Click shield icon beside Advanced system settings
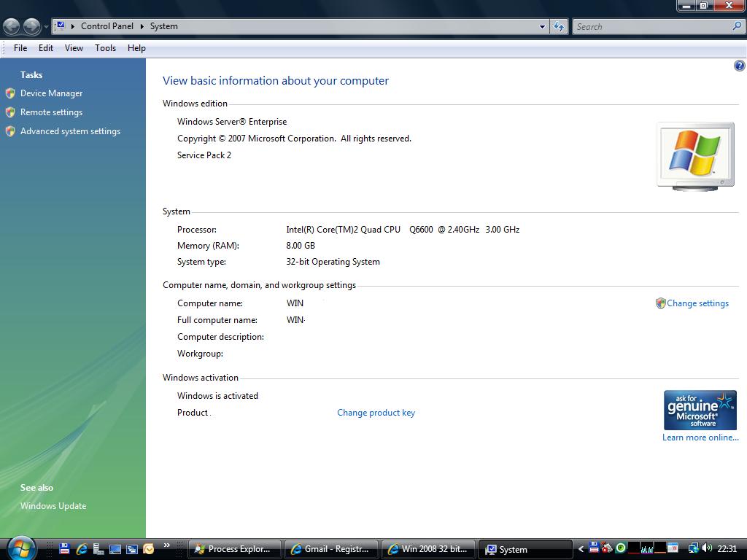The height and width of the screenshot is (560, 747). [x=10, y=131]
